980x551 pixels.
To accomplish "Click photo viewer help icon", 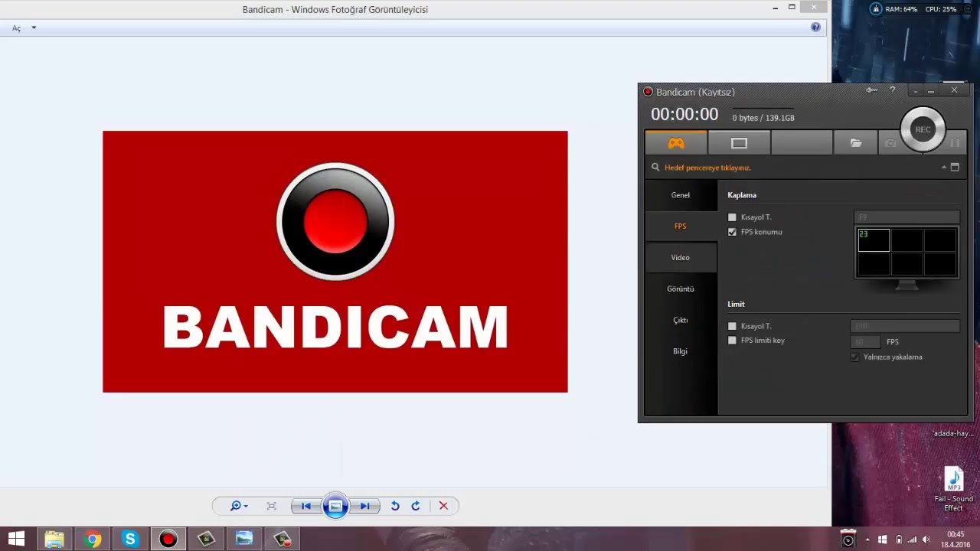I will pos(815,27).
